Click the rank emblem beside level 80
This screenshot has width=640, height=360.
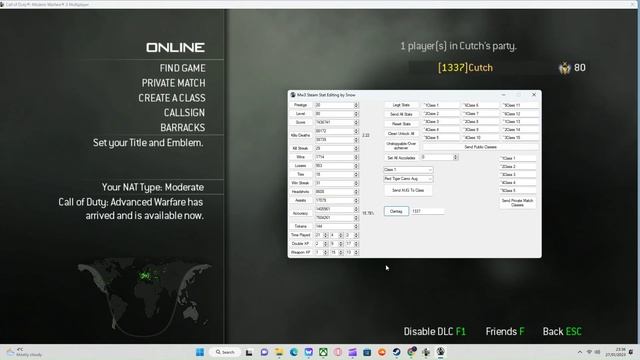(x=564, y=68)
